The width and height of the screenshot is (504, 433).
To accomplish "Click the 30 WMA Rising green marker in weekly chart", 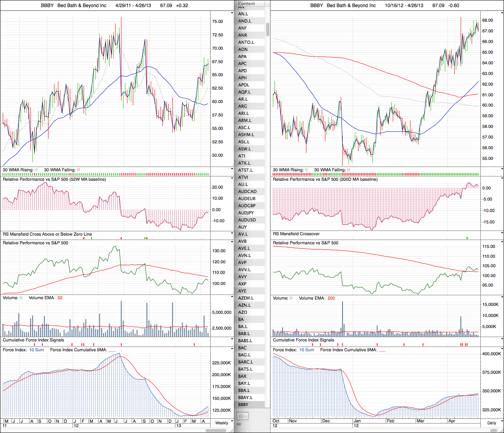I will 36,170.
